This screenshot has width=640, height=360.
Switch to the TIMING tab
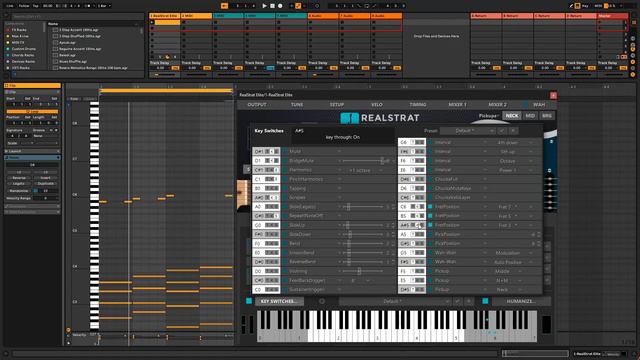(418, 105)
